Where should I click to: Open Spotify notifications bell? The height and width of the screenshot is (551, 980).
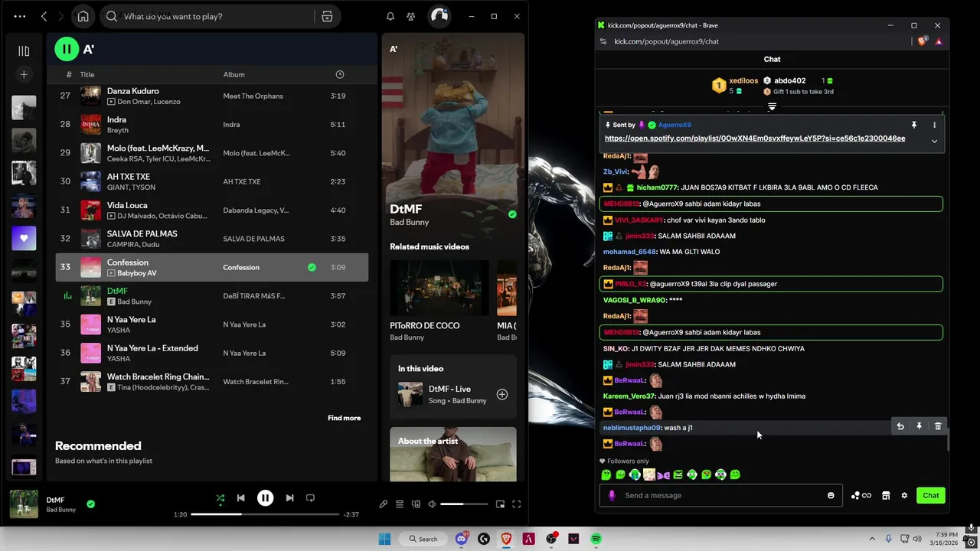coord(390,16)
